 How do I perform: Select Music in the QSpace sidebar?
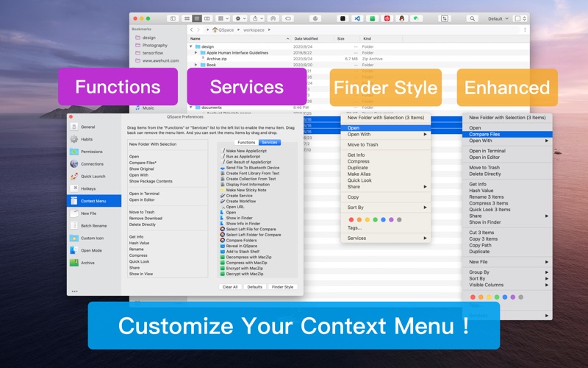148,107
